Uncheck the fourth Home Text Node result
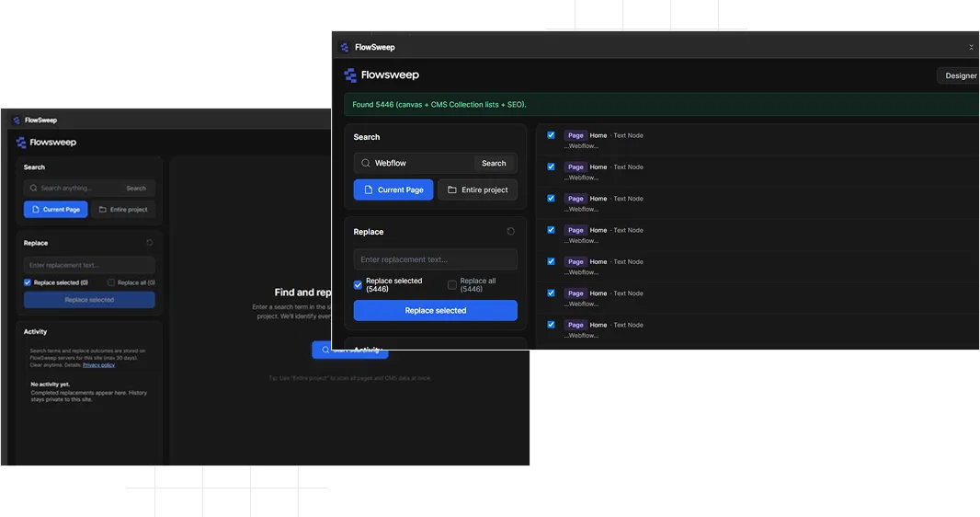Image resolution: width=980 pixels, height=517 pixels. click(x=551, y=229)
